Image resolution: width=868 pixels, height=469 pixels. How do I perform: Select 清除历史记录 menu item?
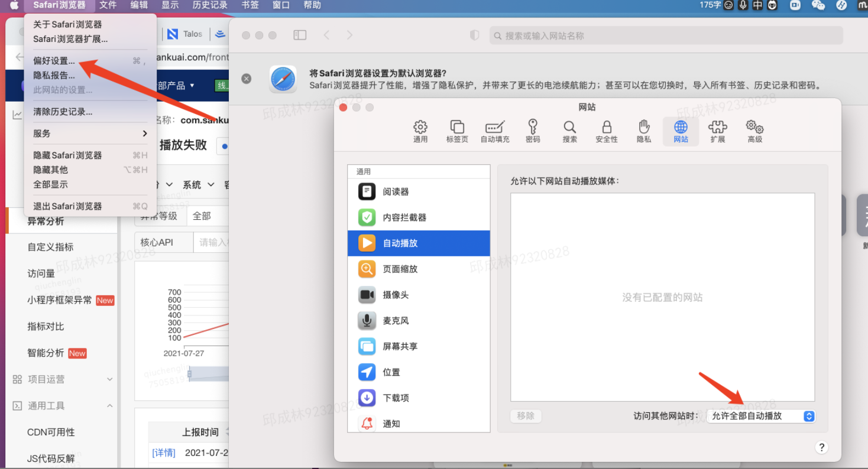pos(63,112)
